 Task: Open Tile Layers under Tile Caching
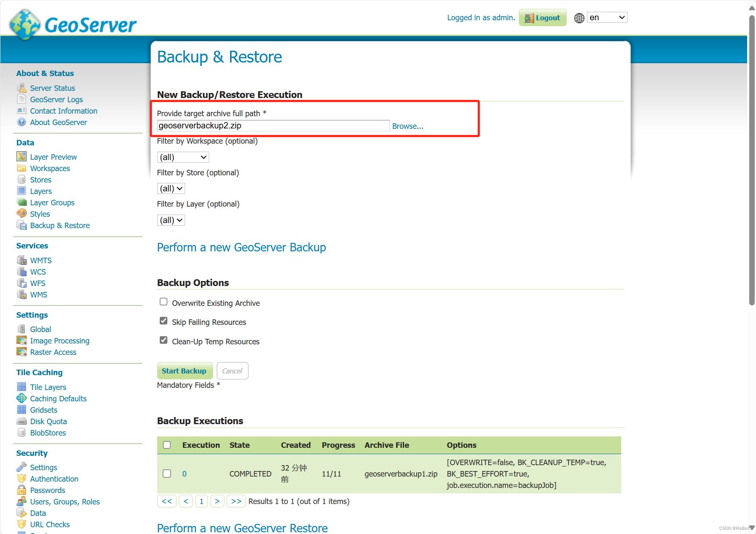coord(48,387)
